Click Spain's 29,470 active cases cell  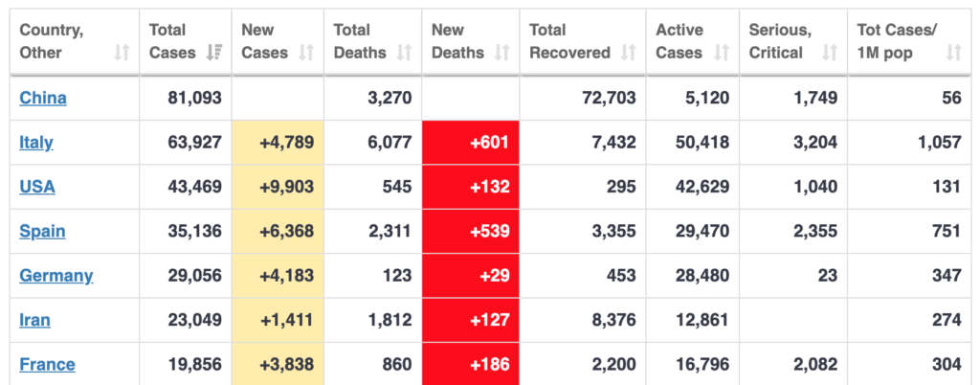[693, 231]
